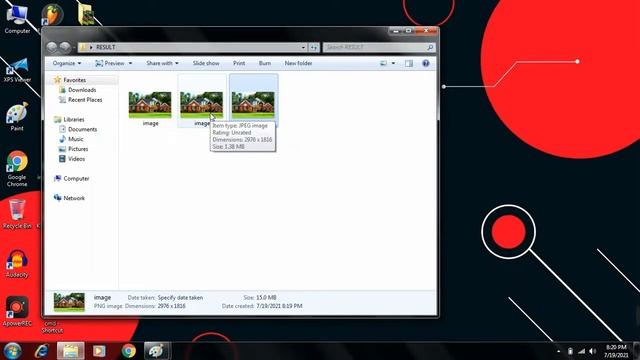Open the Preview dropdown arrow
This screenshot has width=640, height=360.
click(x=131, y=63)
